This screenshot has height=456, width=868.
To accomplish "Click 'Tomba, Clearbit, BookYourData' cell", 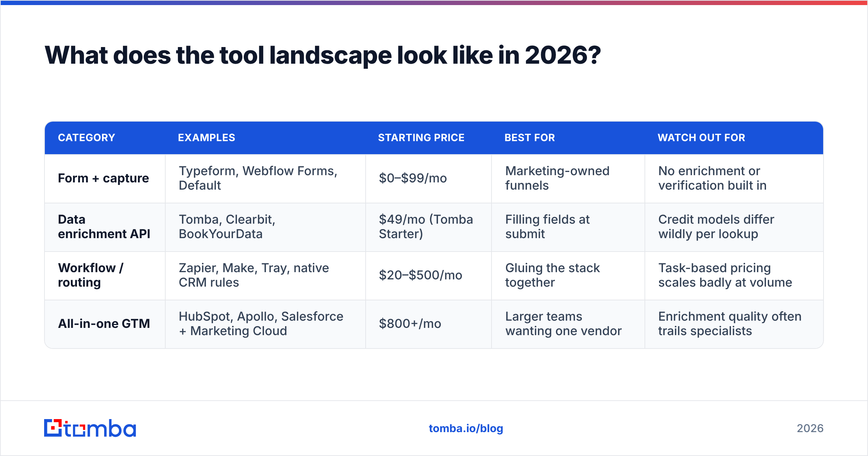I will pos(265,227).
